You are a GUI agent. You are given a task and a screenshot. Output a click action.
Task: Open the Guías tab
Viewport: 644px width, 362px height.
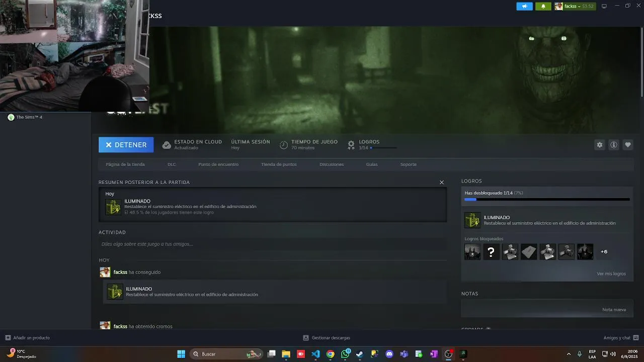tap(372, 164)
